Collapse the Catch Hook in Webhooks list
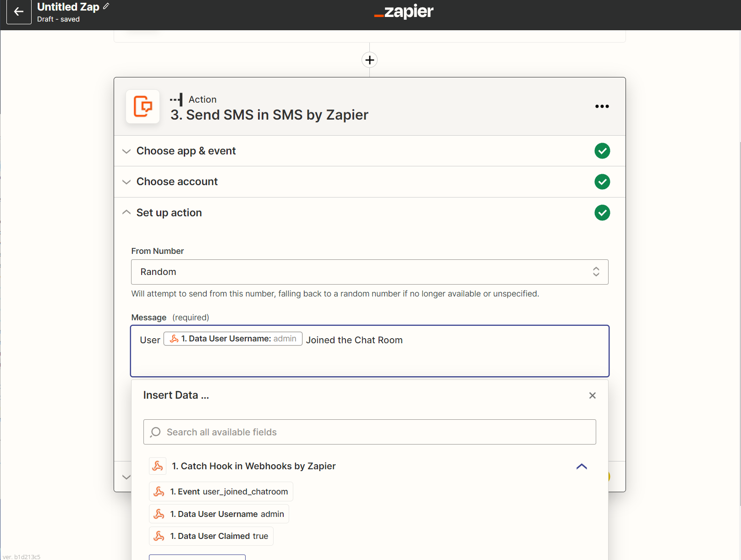 tap(582, 467)
